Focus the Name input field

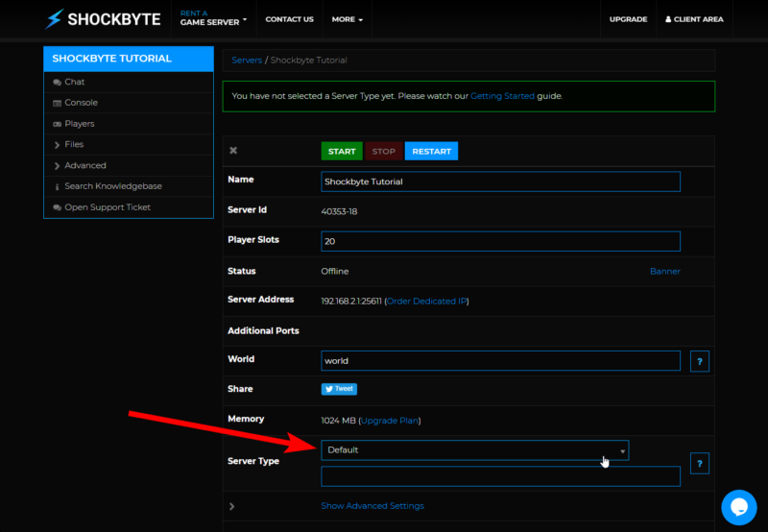[500, 181]
